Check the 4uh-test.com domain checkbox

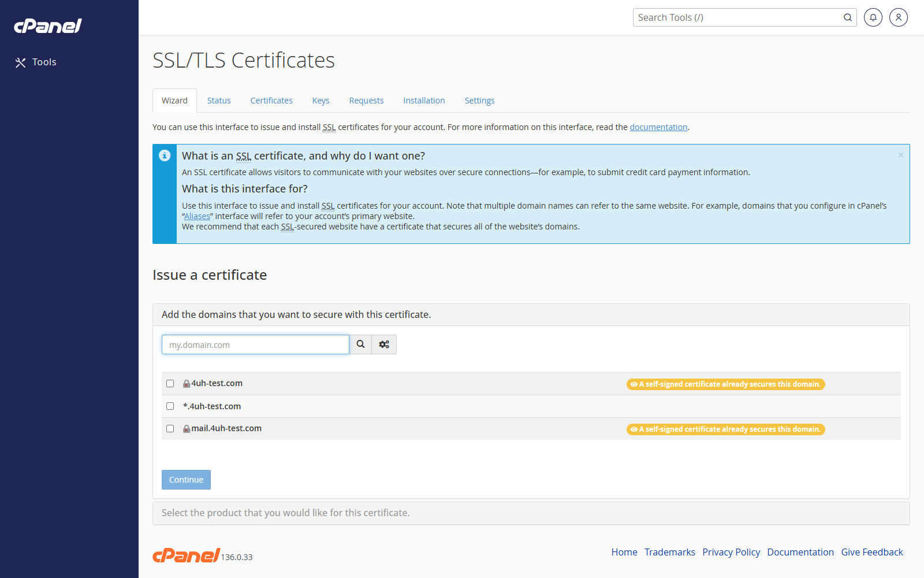170,383
